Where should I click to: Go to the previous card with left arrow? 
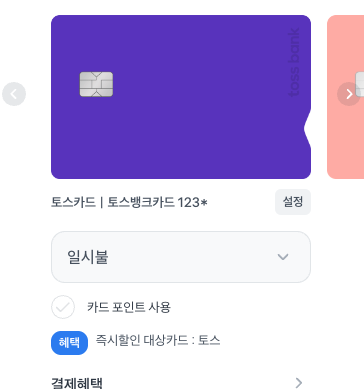(x=14, y=94)
